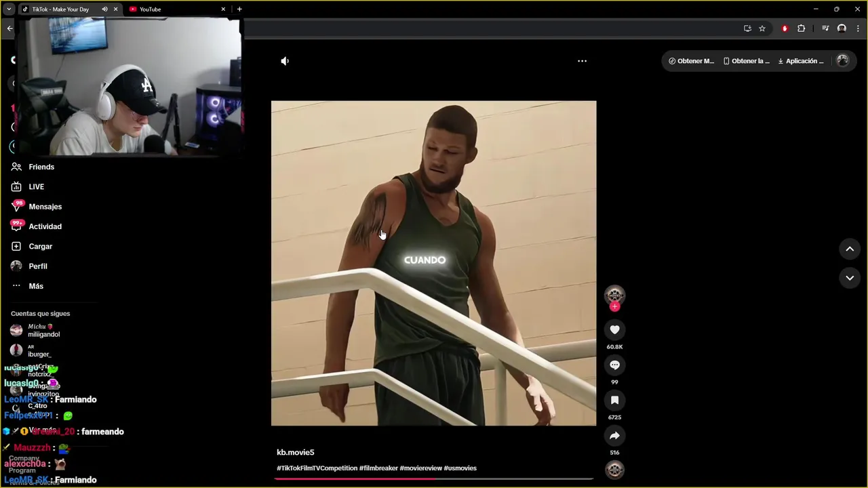868x488 pixels.
Task: Go to next video with down chevron
Action: 850,278
